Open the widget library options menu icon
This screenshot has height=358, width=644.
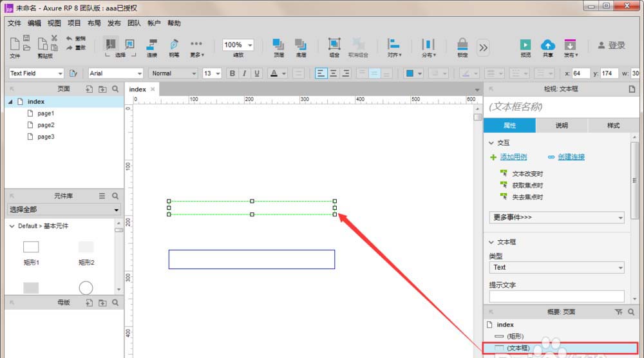tap(102, 196)
